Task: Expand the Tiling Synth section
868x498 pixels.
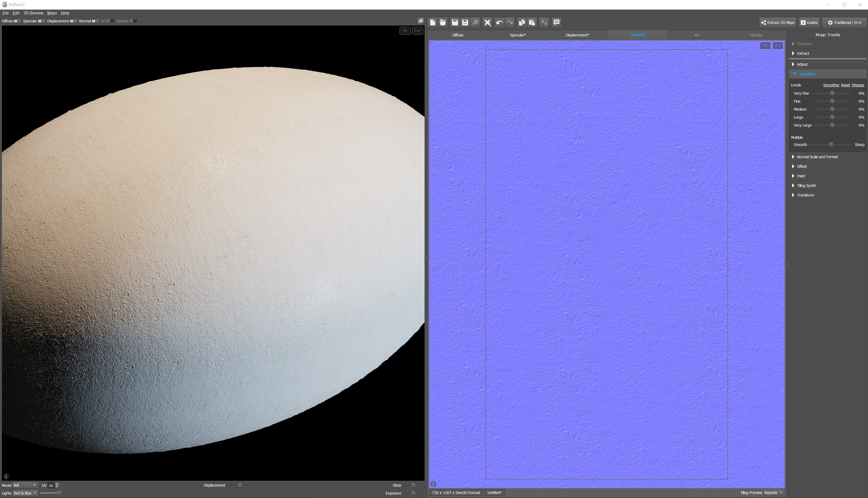Action: pos(828,186)
